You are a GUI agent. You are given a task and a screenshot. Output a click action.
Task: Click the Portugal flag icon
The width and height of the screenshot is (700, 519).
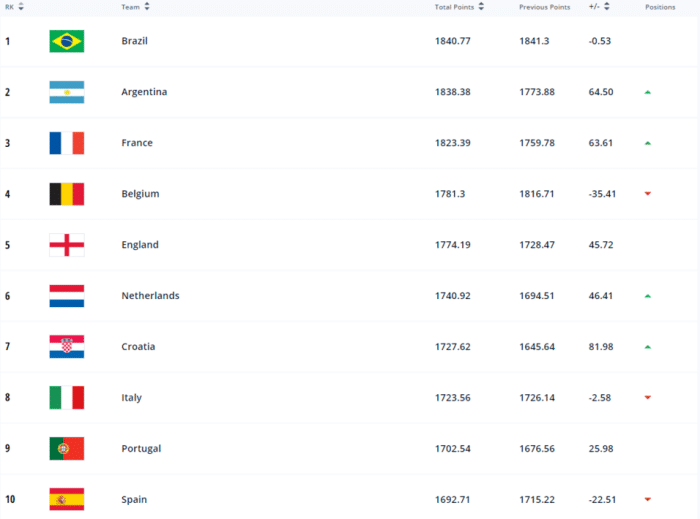66,449
